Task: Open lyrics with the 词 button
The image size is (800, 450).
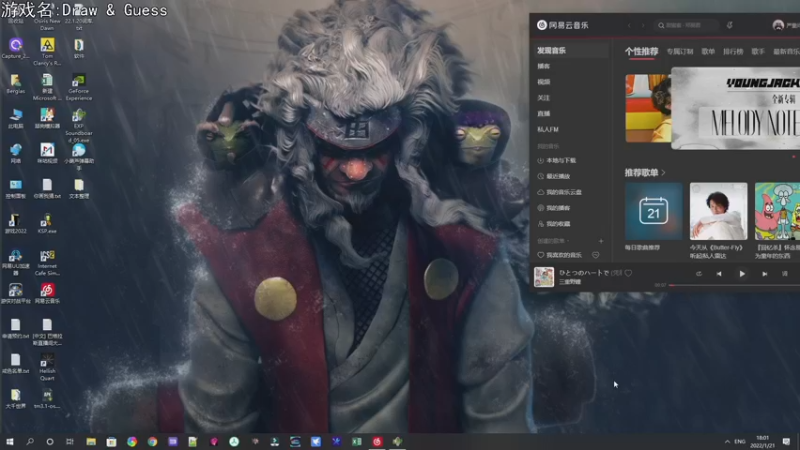Action: point(785,274)
